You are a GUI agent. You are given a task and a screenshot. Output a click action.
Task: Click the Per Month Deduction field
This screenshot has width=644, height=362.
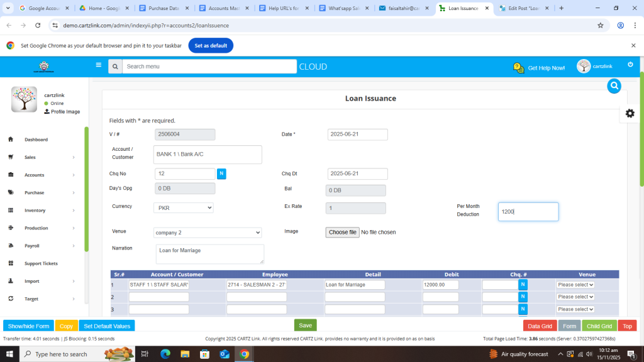528,212
